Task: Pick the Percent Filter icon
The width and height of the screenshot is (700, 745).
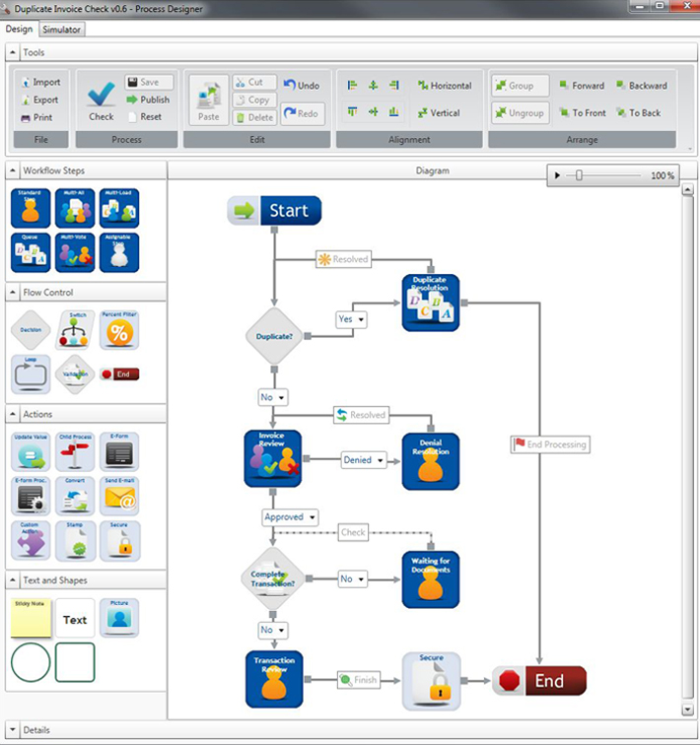Action: pyautogui.click(x=119, y=330)
